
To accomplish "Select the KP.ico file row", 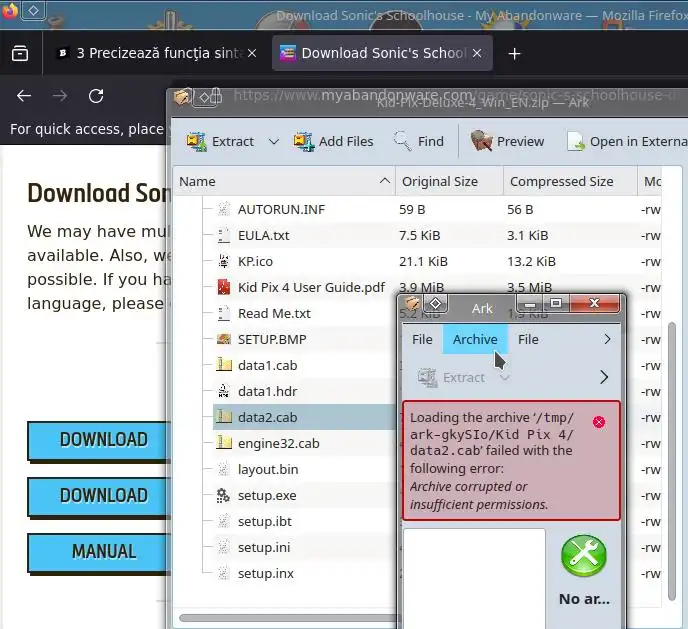I will point(255,261).
